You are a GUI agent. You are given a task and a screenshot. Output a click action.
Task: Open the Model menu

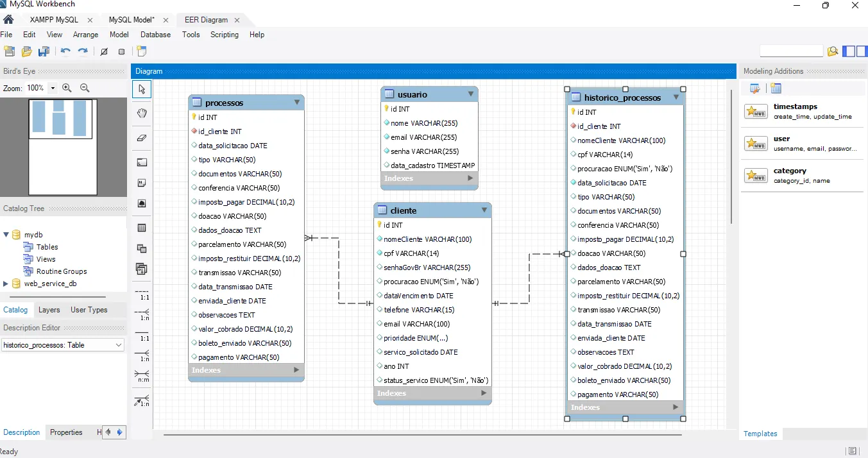[119, 35]
